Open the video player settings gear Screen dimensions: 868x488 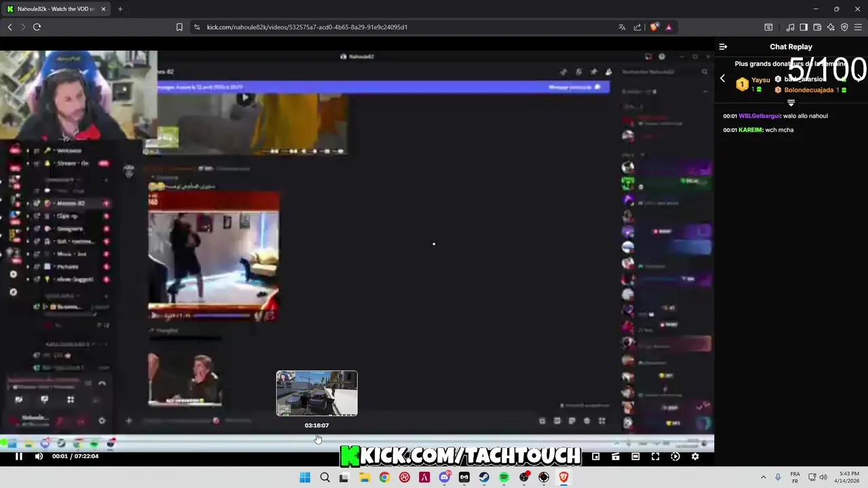pos(695,456)
